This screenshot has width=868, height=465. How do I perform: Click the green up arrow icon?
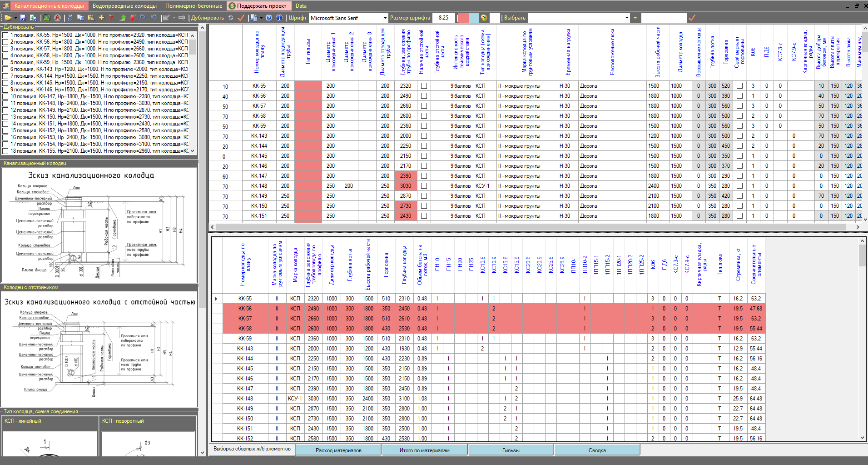click(123, 18)
